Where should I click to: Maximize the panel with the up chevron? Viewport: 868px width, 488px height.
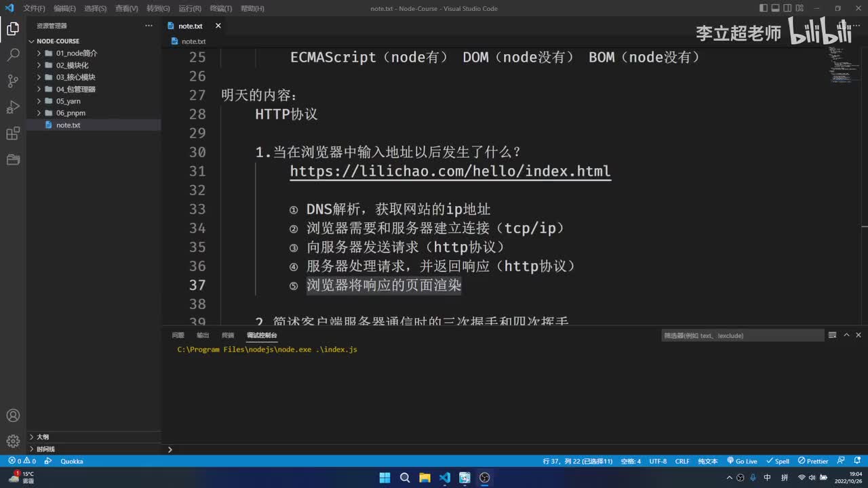click(846, 335)
